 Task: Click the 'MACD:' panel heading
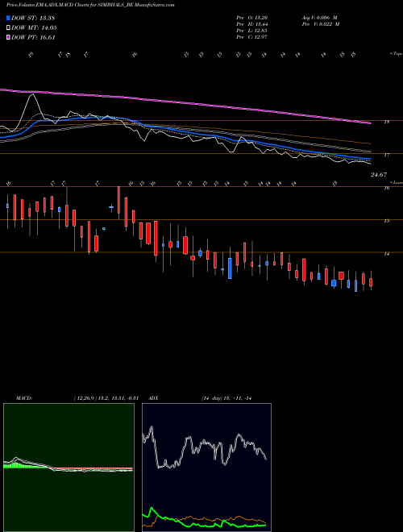24,398
